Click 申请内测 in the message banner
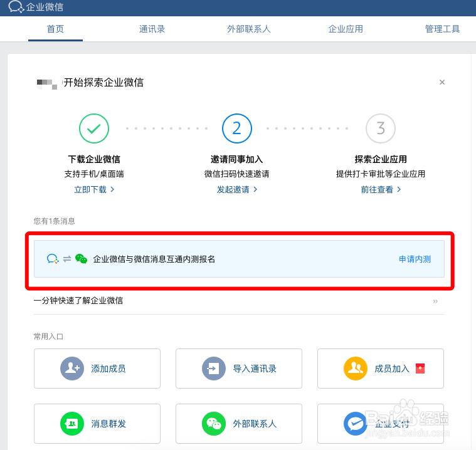476x450 pixels. tap(415, 259)
